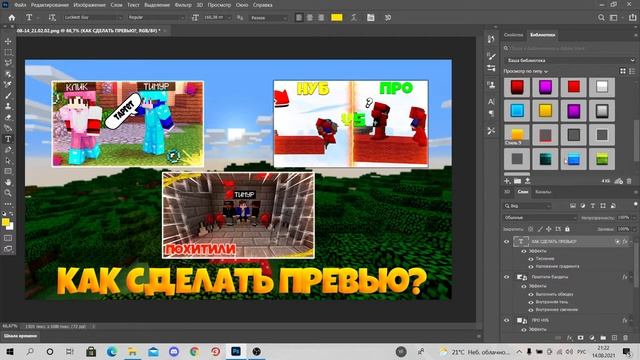Add new element to library plus icon
Image resolution: width=640 pixels, height=360 pixels.
[x=507, y=181]
